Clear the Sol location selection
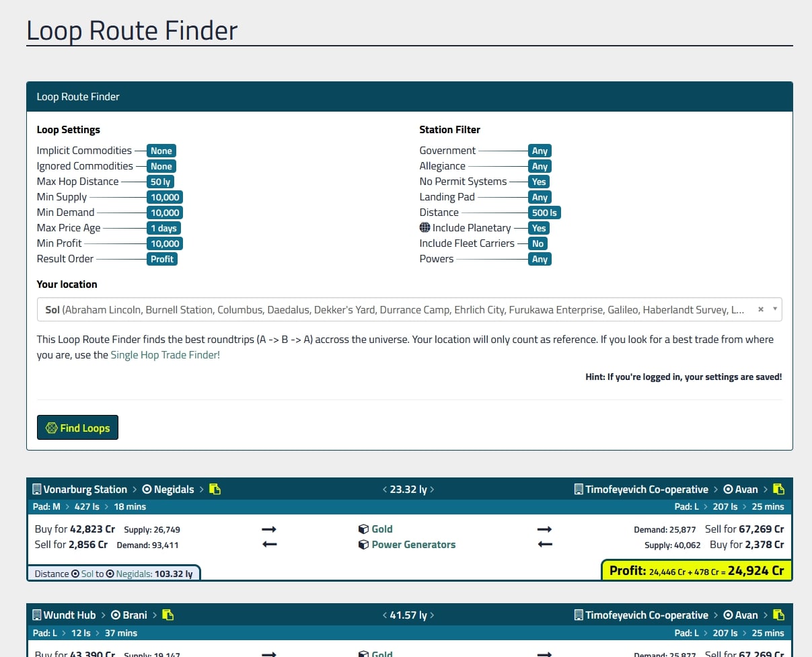This screenshot has width=812, height=657. tap(761, 309)
